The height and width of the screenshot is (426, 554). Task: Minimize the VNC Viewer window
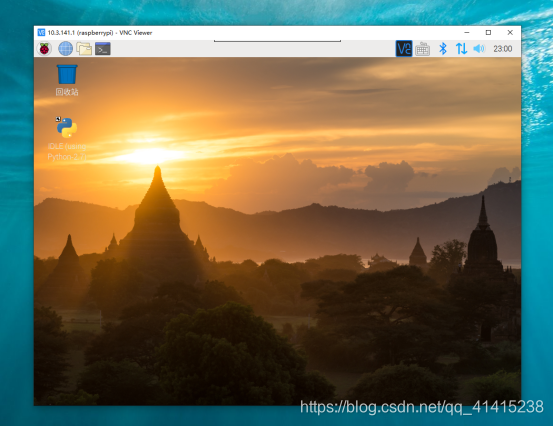click(x=467, y=32)
